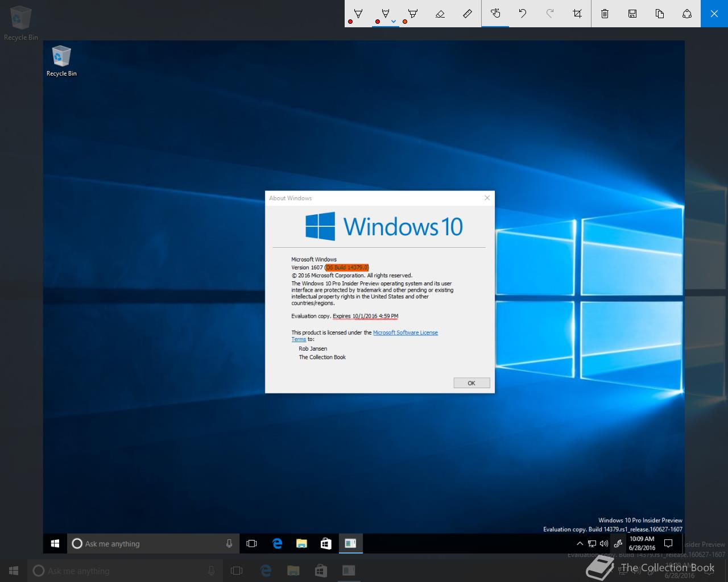Click the highlighted OS Build 14379.0 text
Viewport: 728px width, 582px height.
(347, 267)
